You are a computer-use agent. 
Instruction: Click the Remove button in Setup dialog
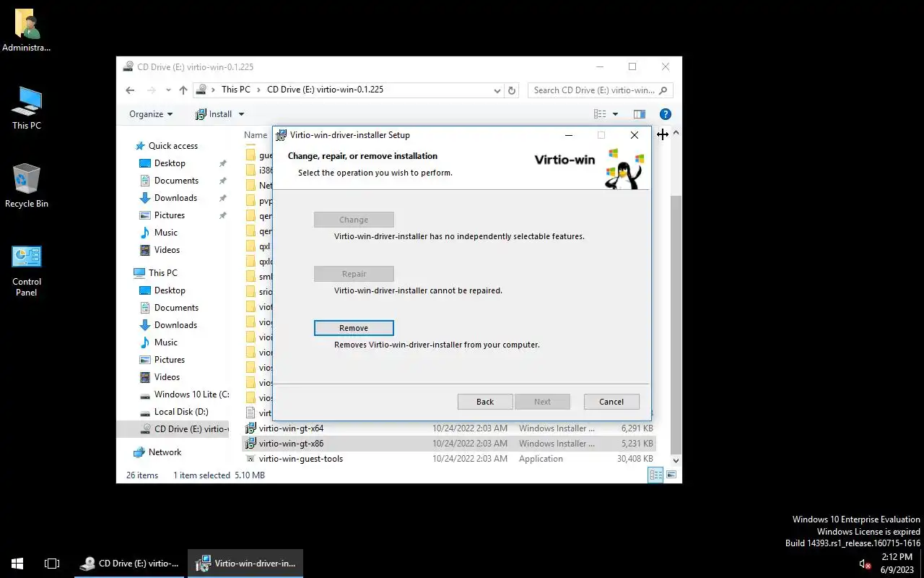(354, 328)
